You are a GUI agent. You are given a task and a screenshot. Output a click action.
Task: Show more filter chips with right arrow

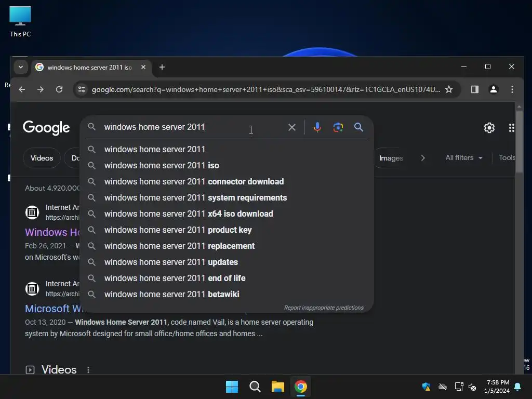(x=423, y=158)
